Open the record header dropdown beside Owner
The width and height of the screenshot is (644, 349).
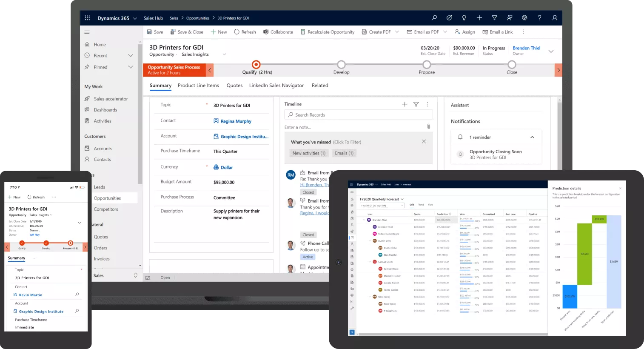551,50
